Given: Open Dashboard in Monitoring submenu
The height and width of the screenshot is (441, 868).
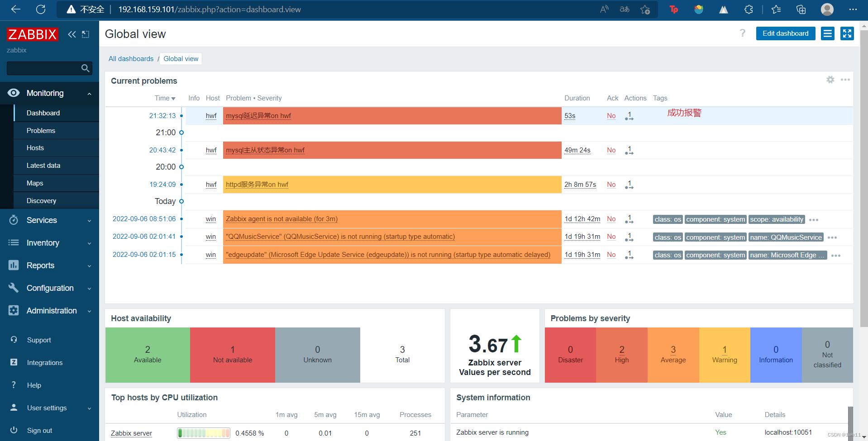Looking at the screenshot, I should coord(57,113).
